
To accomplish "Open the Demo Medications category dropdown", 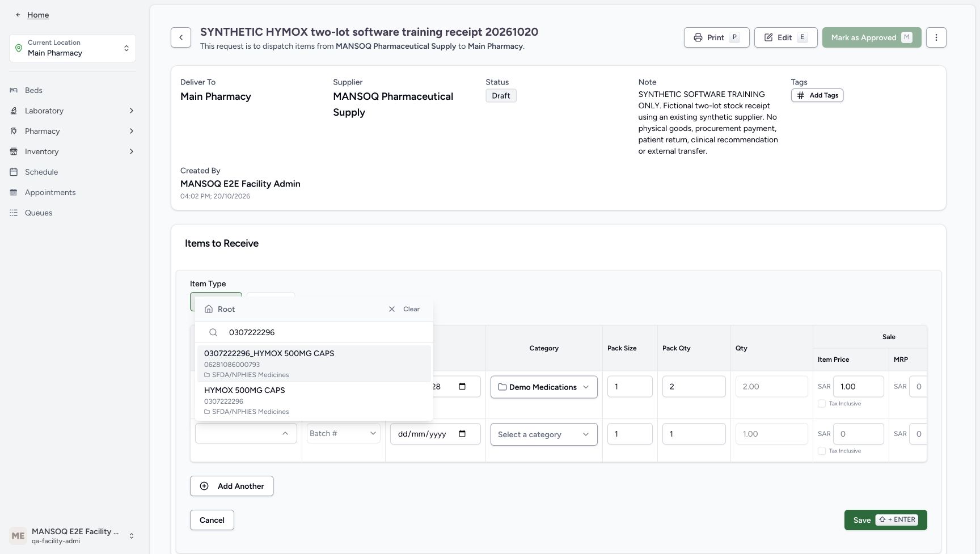I will pos(544,387).
